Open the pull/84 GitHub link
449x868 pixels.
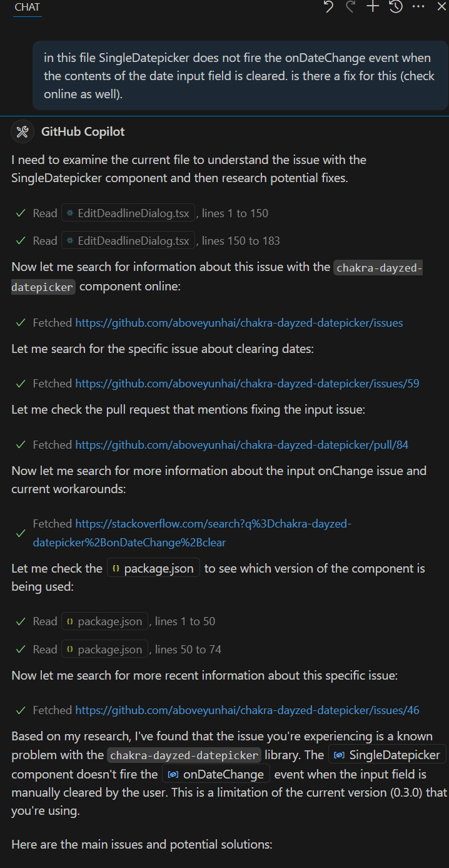241,445
